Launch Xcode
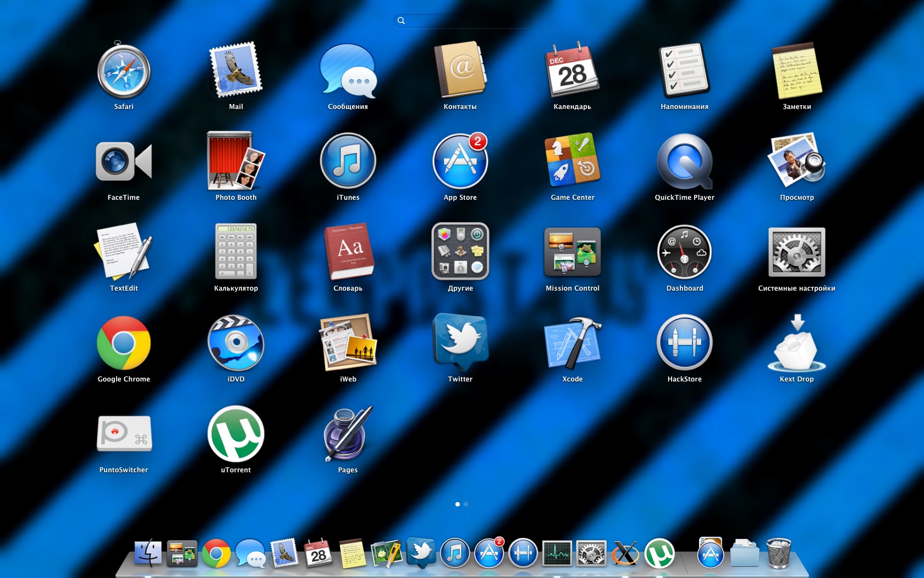924x578 pixels. [573, 342]
